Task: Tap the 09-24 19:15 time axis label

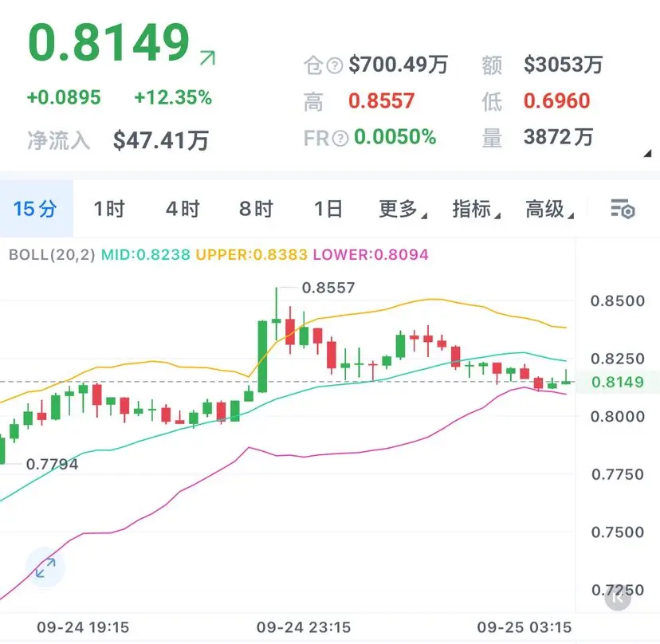Action: pos(83,627)
